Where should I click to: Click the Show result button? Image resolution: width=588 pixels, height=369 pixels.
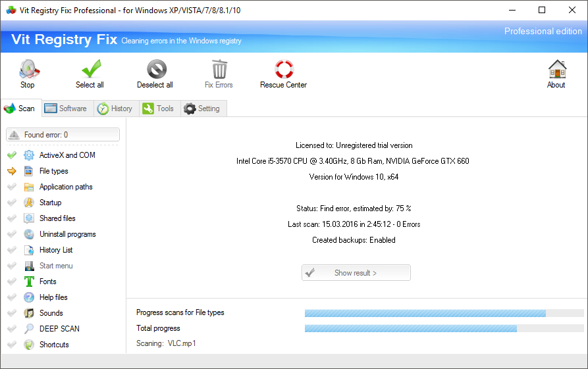[x=356, y=273]
